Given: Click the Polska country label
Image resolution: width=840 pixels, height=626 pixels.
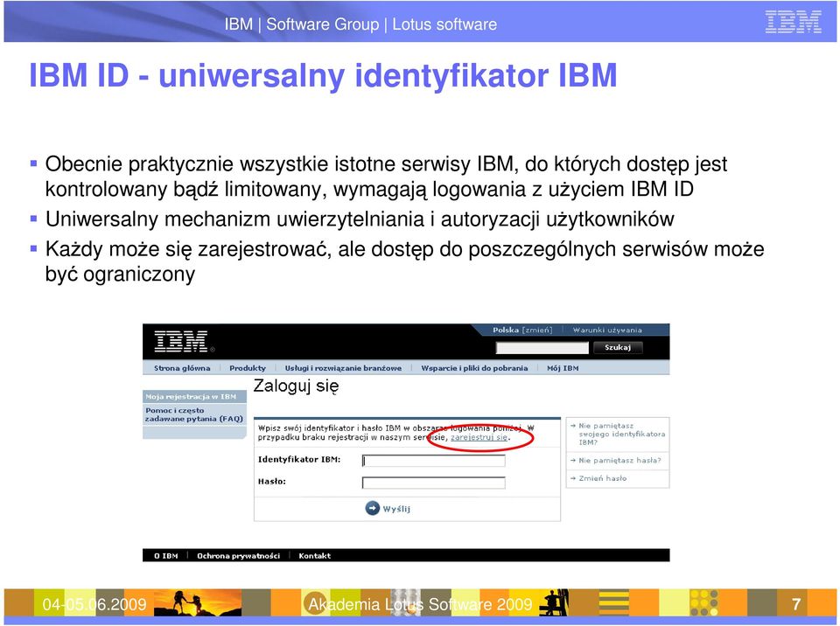Looking at the screenshot, I should pyautogui.click(x=506, y=330).
